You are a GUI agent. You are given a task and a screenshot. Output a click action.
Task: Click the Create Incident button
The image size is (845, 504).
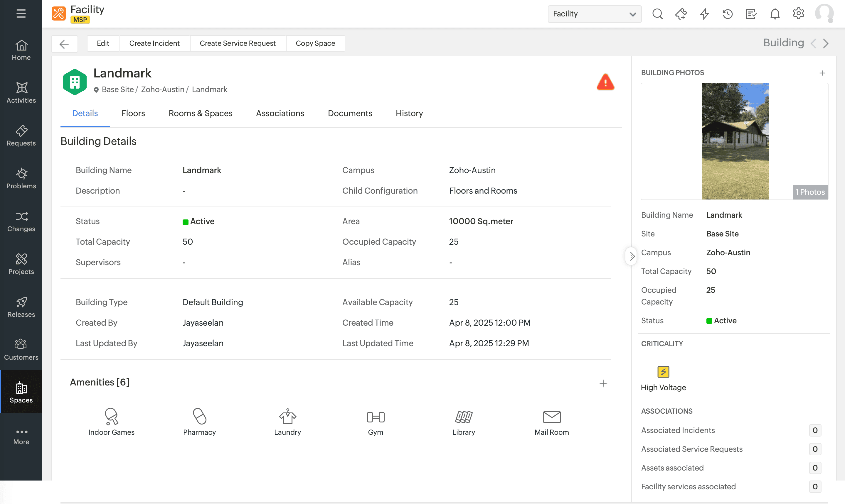154,43
